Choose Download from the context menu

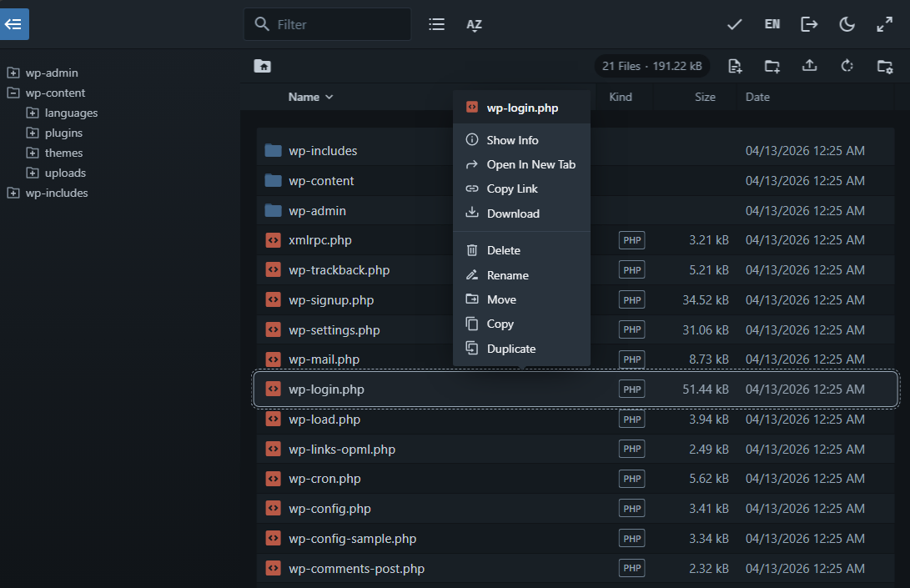522,214
